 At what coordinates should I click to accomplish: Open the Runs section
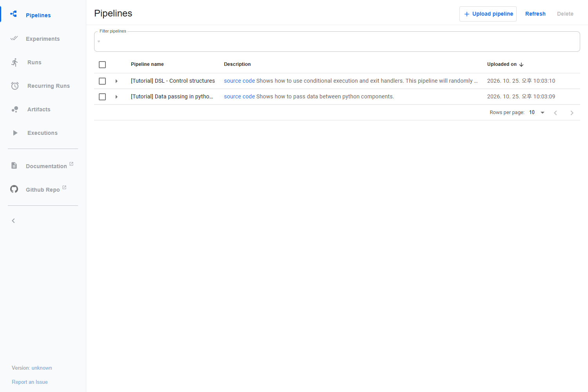click(x=34, y=62)
